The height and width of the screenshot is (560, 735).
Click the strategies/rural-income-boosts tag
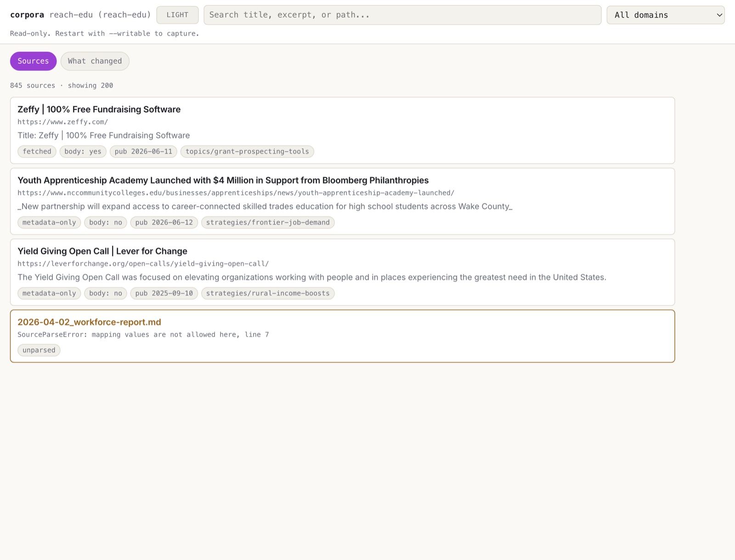(268, 293)
